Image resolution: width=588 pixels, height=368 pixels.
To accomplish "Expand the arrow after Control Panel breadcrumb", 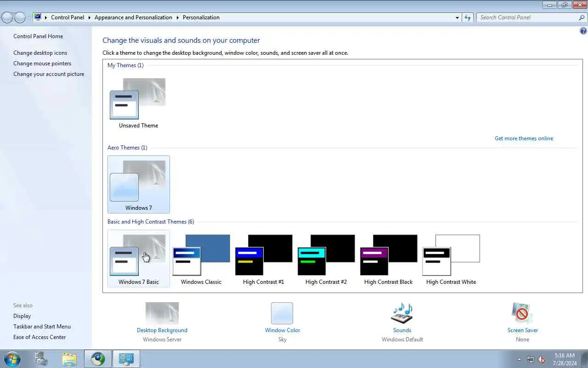I will coord(89,17).
